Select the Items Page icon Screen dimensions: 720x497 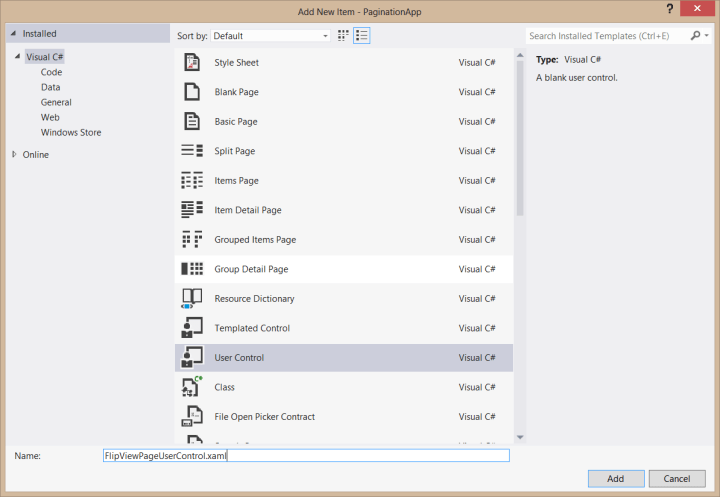point(192,181)
